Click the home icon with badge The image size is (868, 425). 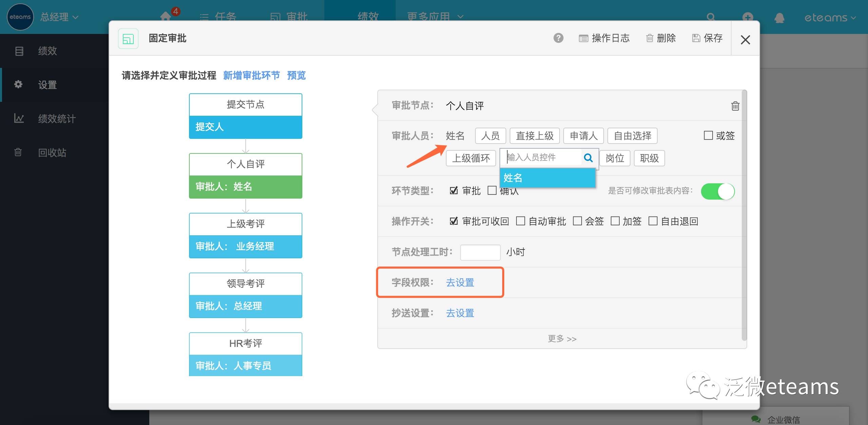(x=166, y=16)
